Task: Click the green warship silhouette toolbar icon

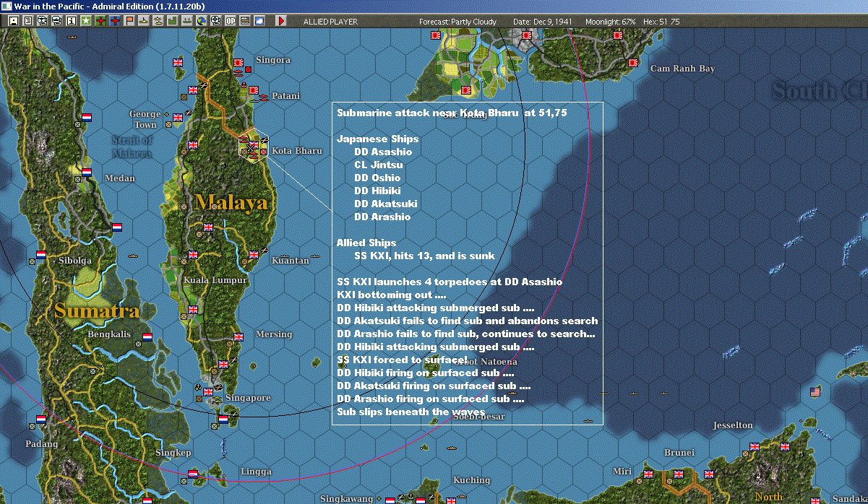Action: tap(186, 22)
